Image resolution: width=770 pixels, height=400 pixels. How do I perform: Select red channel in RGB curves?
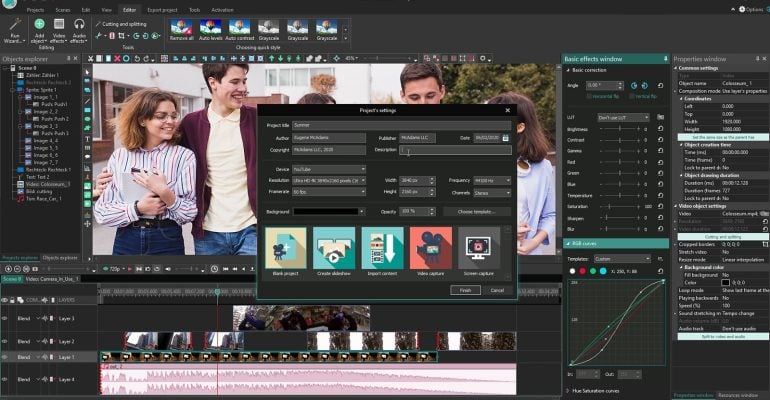click(x=582, y=271)
